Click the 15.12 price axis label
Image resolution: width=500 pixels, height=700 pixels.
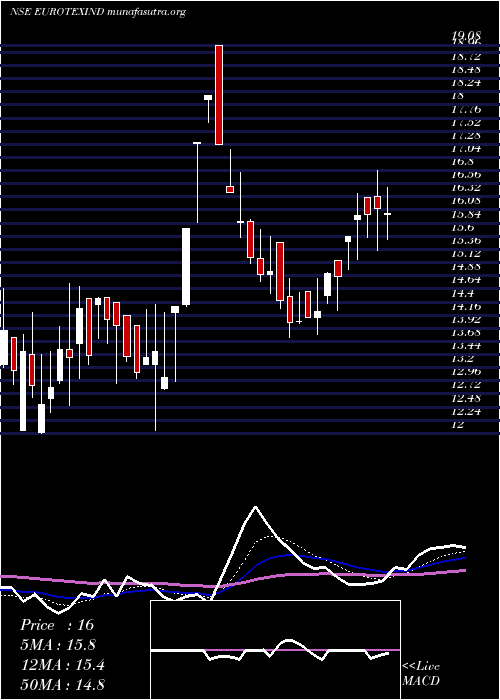click(x=466, y=254)
